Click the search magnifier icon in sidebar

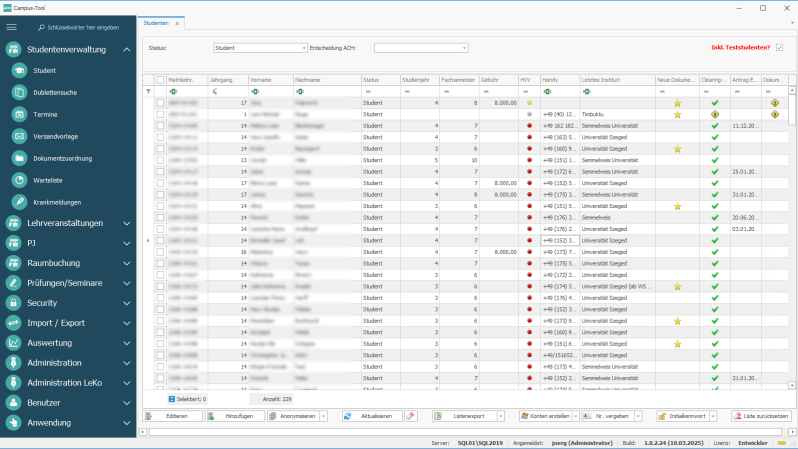pos(41,27)
